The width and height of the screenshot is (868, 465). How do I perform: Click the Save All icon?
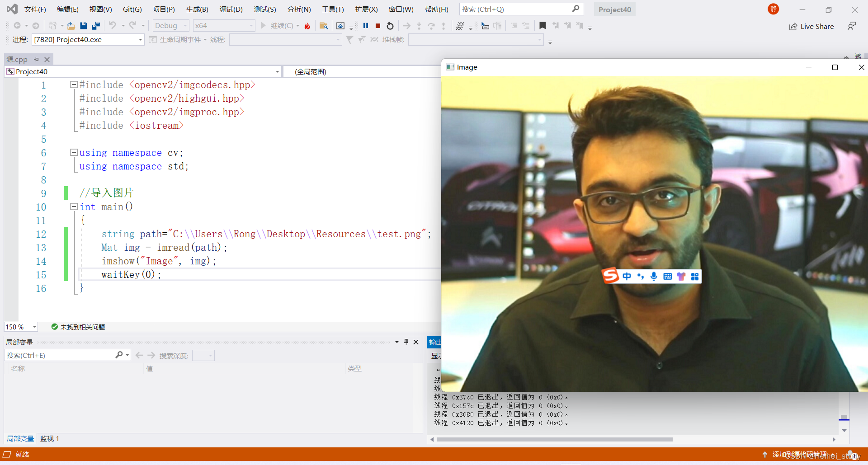95,26
